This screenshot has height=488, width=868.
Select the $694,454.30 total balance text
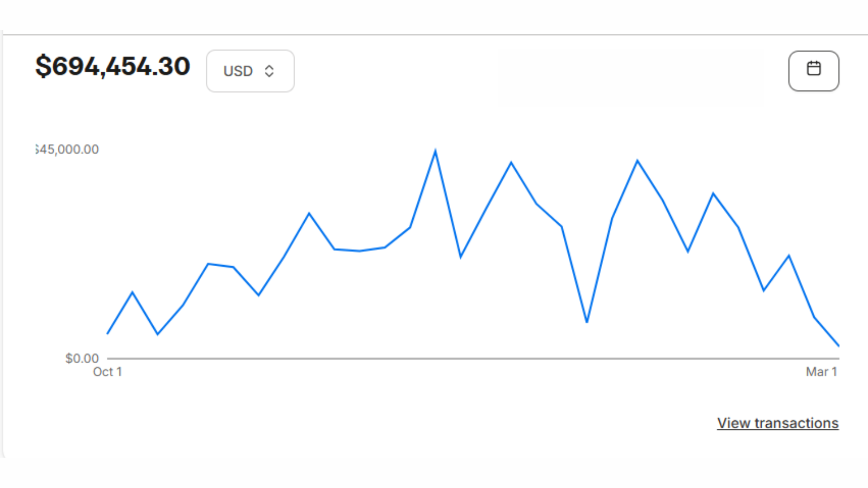(113, 66)
